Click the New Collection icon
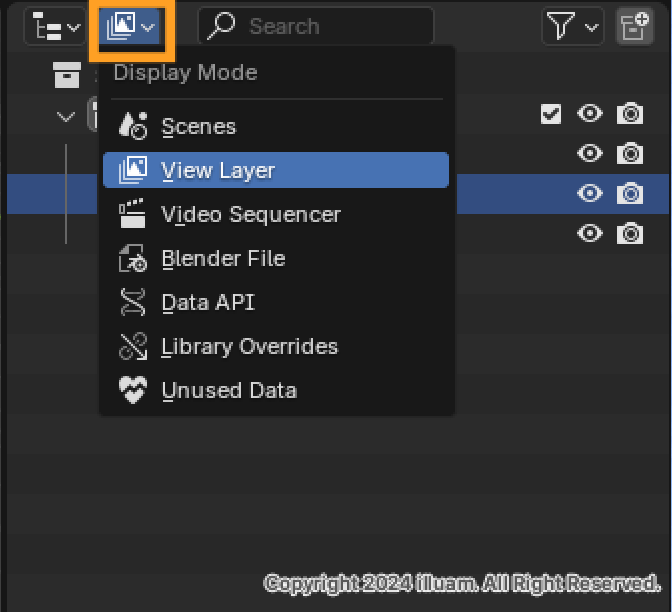672x612 pixels. pos(634,27)
